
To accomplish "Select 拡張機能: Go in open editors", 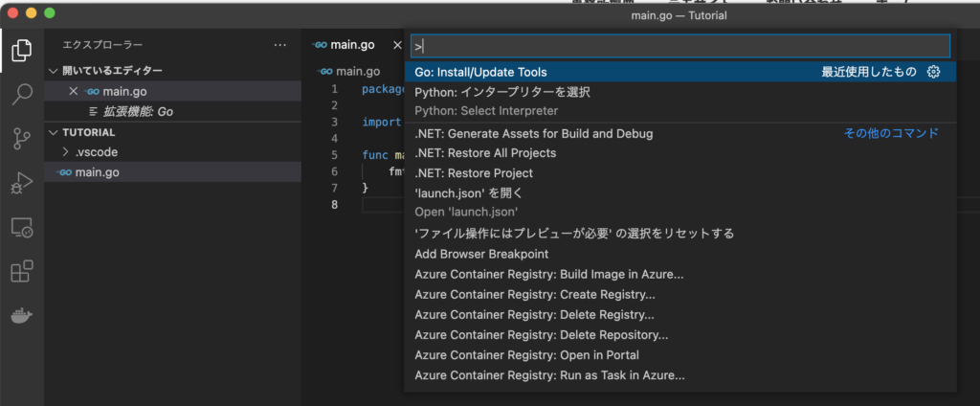I will coord(172,112).
